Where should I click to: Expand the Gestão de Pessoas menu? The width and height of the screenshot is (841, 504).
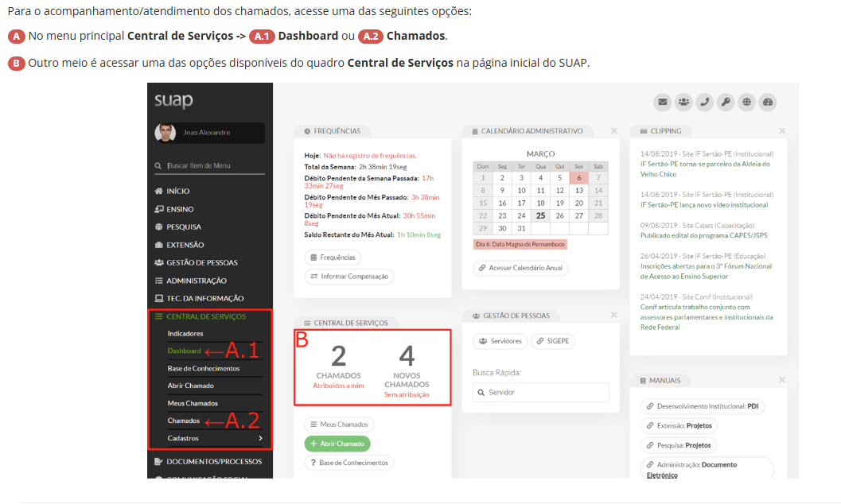(201, 263)
